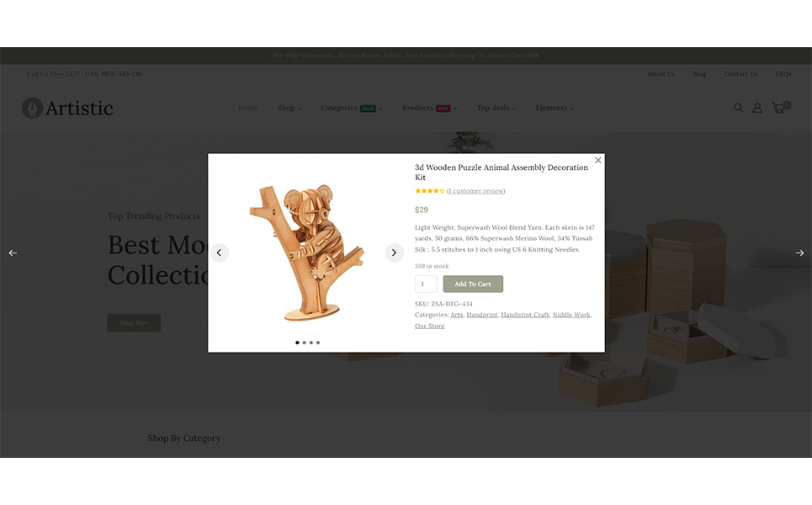Expand the Shop dropdown menu
The width and height of the screenshot is (812, 505).
click(289, 108)
